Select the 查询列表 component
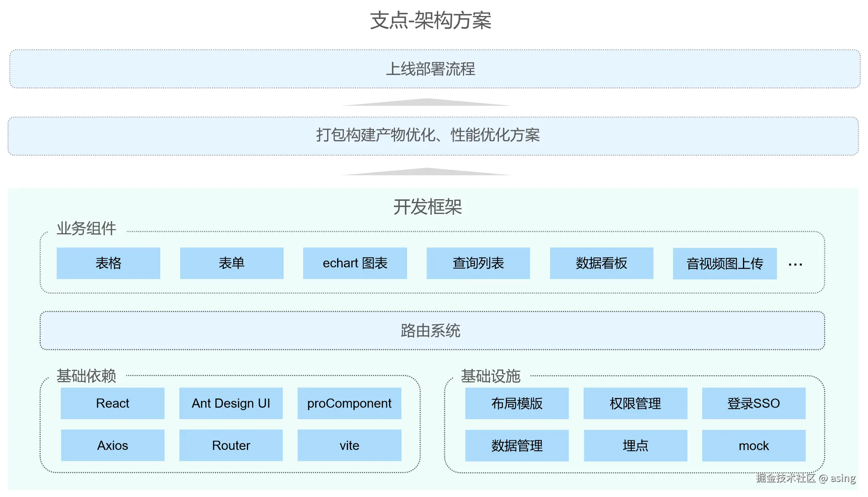The image size is (868, 497). coord(478,263)
